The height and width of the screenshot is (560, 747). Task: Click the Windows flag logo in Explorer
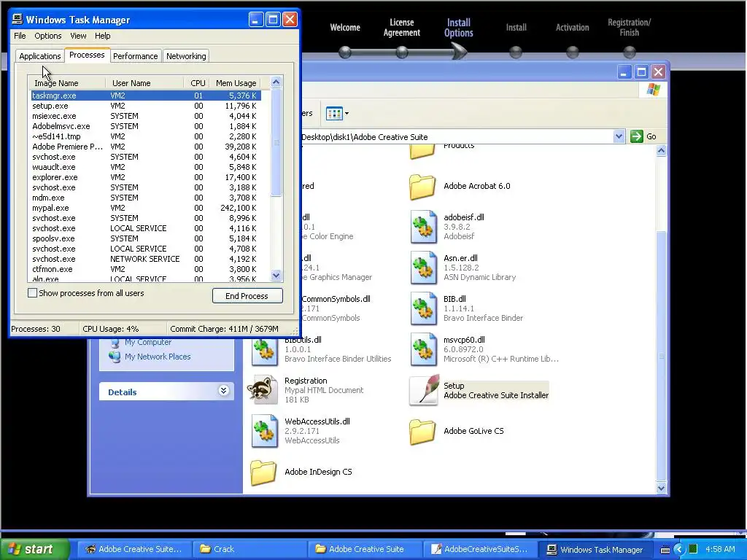[x=653, y=90]
